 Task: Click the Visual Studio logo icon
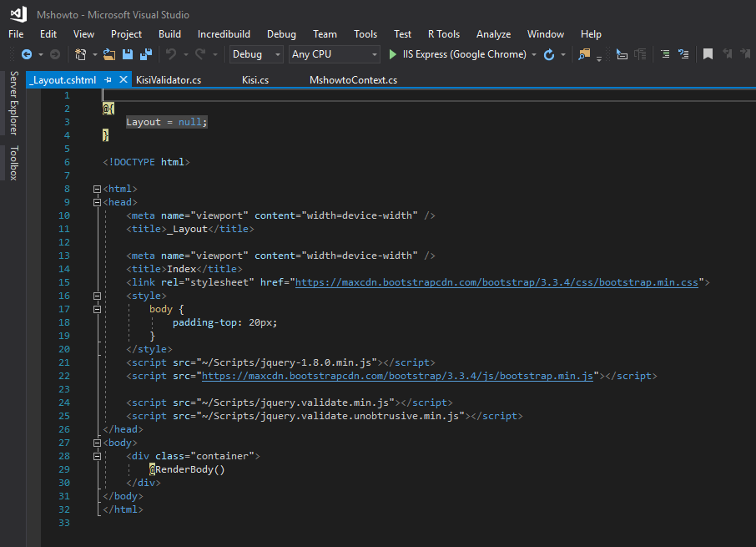pyautogui.click(x=18, y=14)
